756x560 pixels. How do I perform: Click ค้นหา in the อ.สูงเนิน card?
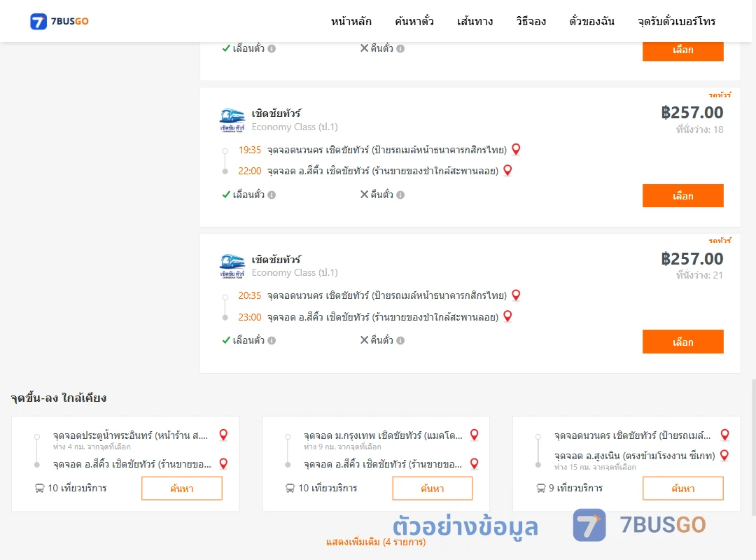point(682,489)
